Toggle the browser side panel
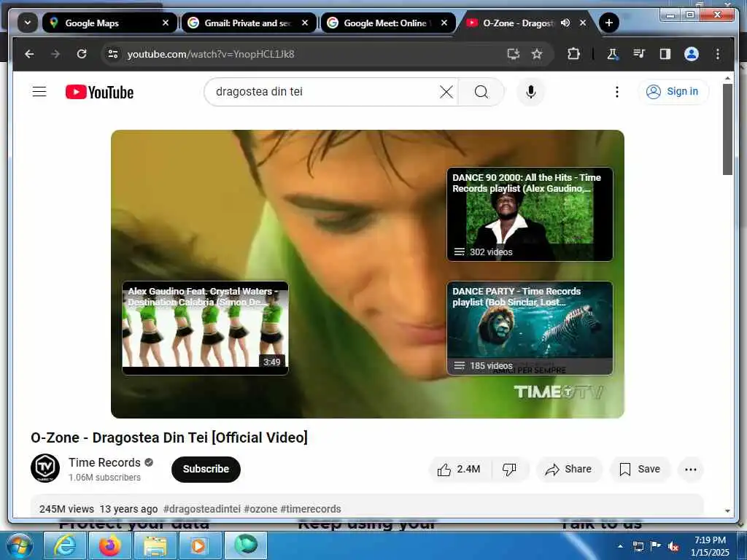Viewport: 747px width, 560px height. pyautogui.click(x=665, y=54)
